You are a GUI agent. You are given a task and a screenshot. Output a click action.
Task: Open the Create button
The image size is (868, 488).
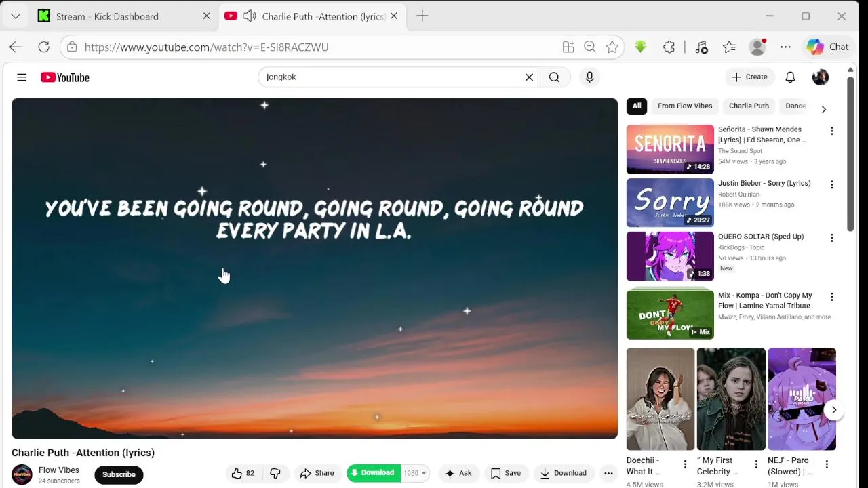pos(749,77)
